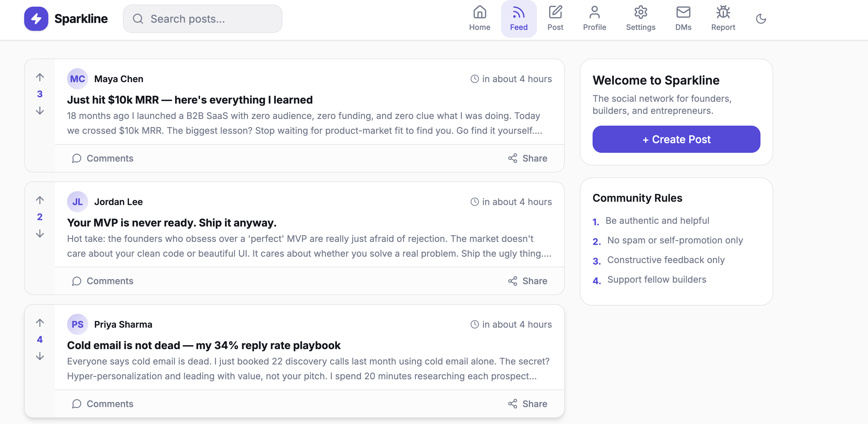This screenshot has height=424, width=868.
Task: Downvote Maya Chen's $10k MRR post
Action: pos(40,111)
